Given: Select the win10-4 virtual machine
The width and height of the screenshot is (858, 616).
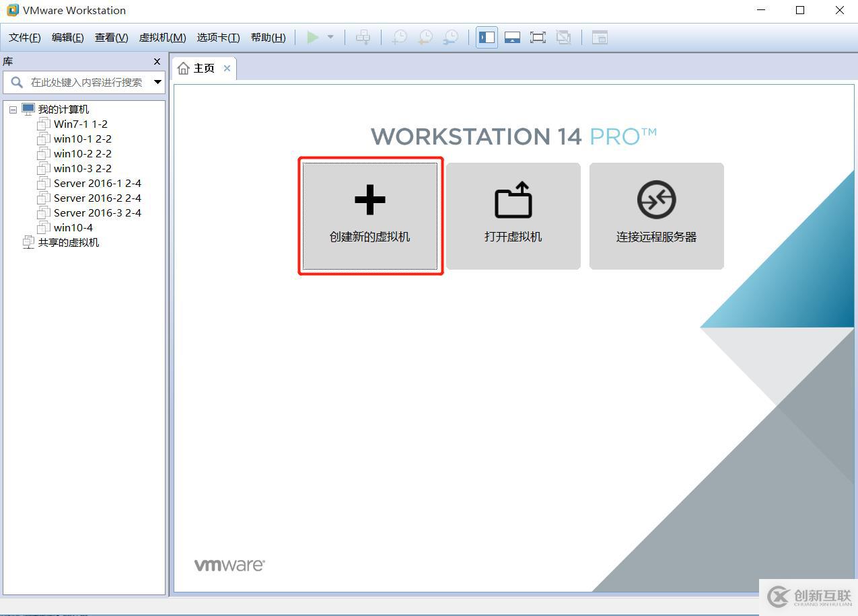Looking at the screenshot, I should [73, 227].
